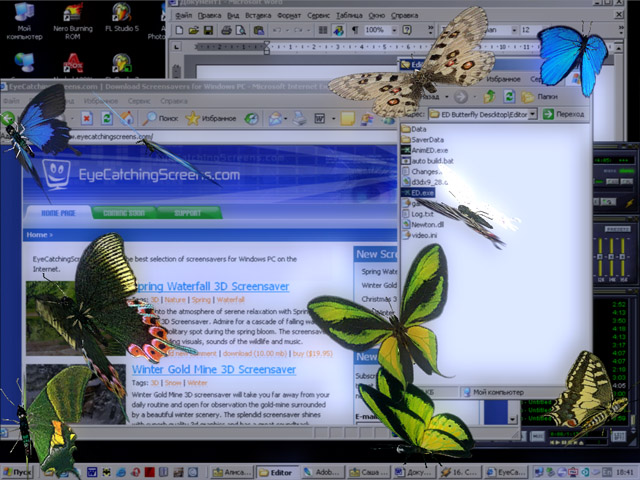Open Таблица menu in Word
640x480 pixels.
click(349, 16)
